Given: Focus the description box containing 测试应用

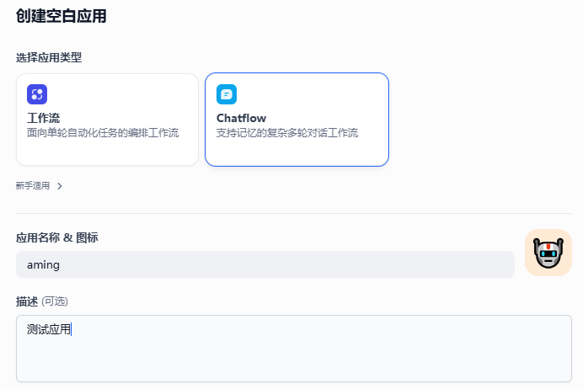Looking at the screenshot, I should point(294,349).
